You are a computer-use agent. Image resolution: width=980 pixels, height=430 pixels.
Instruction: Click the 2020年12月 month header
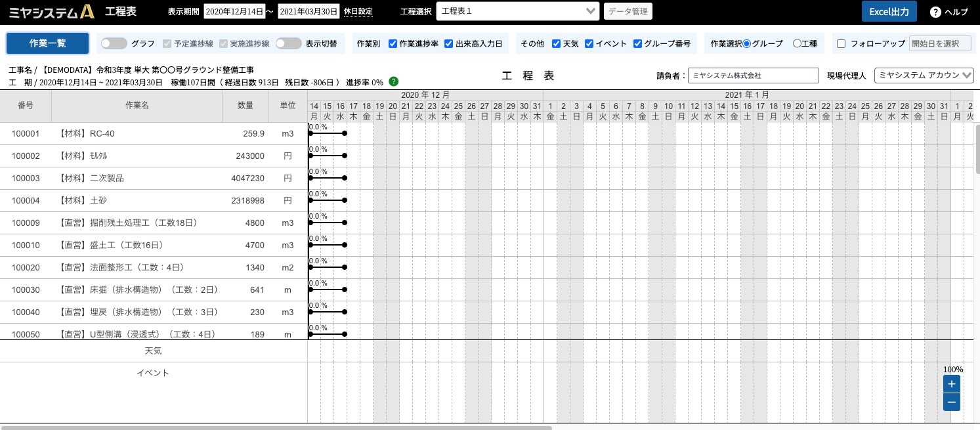point(425,95)
